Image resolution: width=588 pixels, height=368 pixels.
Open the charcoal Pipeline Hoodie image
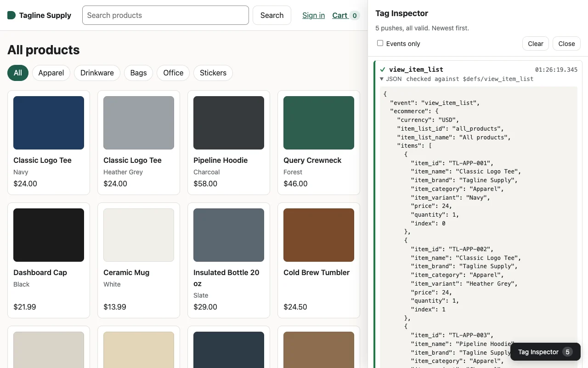(229, 123)
